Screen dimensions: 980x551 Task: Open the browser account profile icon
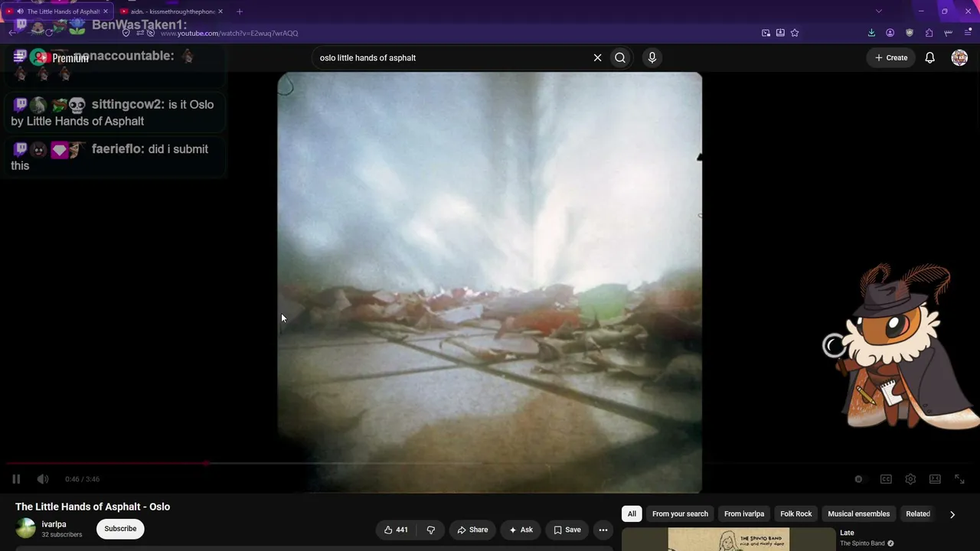click(890, 33)
